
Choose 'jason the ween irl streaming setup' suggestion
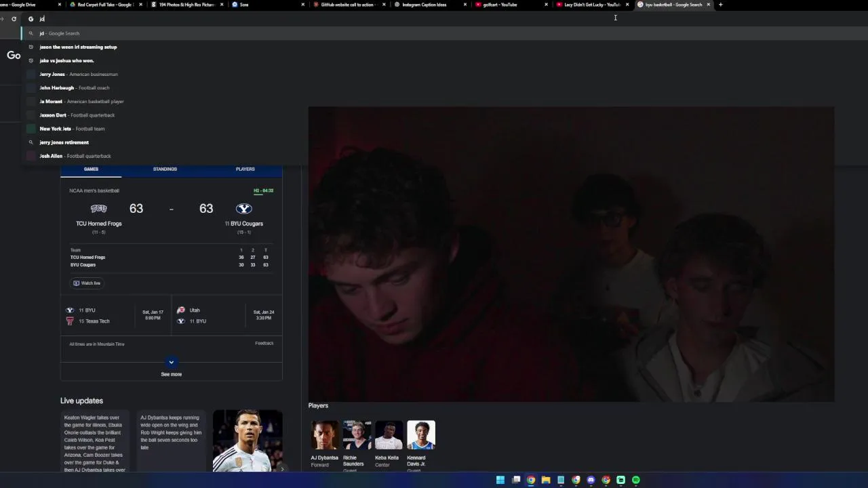(x=444, y=47)
